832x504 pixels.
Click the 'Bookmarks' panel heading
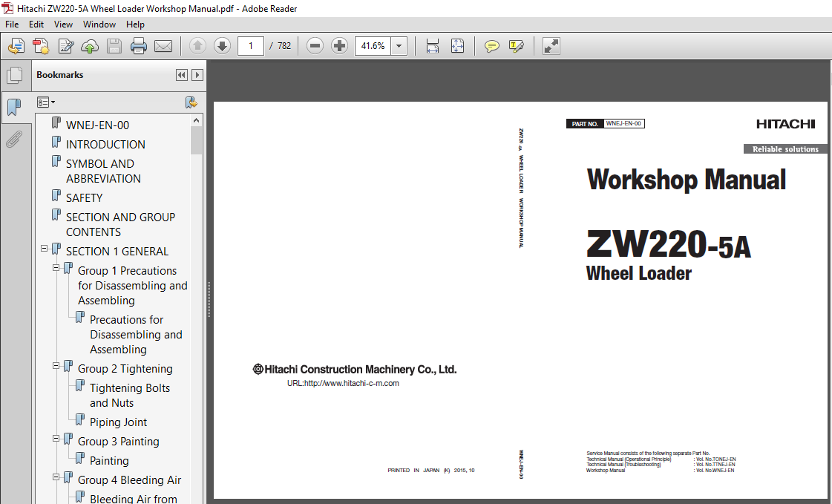coord(60,75)
